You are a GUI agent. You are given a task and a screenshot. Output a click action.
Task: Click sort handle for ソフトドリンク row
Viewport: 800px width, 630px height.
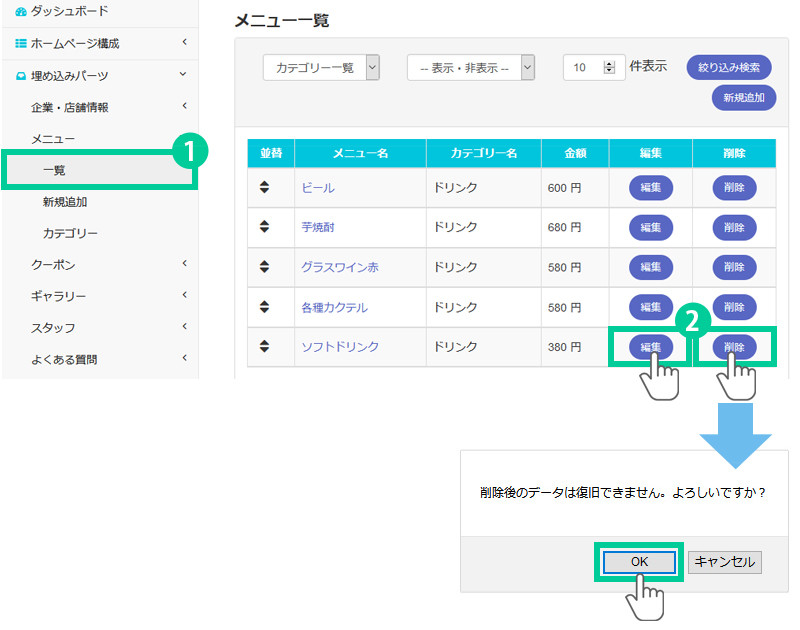pos(264,346)
